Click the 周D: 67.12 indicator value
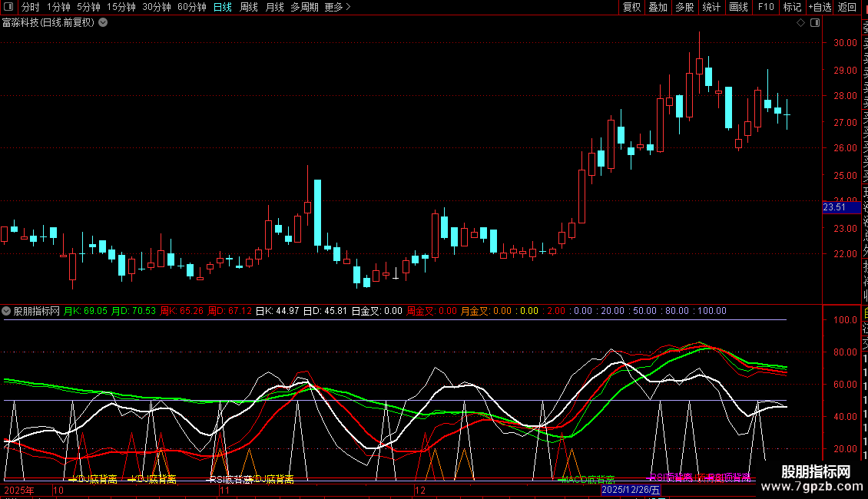The image size is (868, 499). [230, 311]
